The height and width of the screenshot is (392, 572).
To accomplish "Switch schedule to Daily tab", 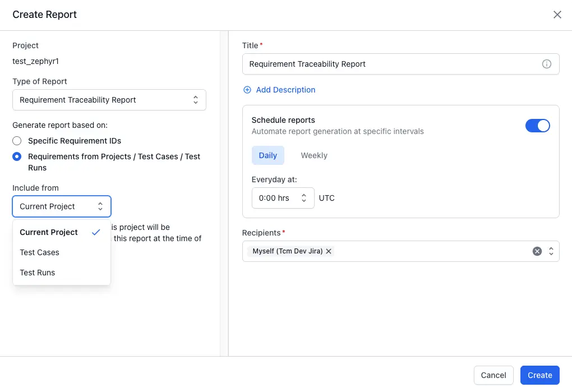I will [267, 155].
